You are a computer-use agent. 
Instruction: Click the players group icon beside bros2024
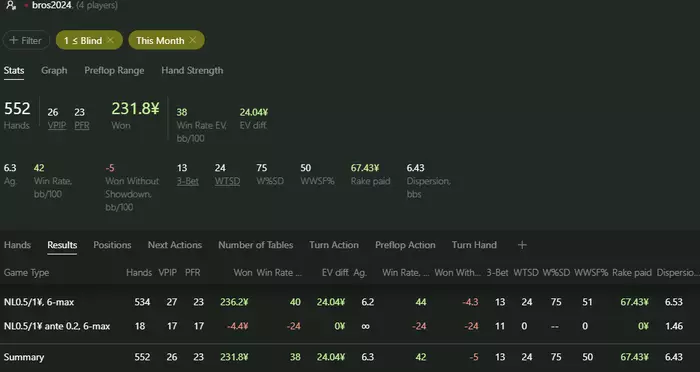(x=11, y=5)
